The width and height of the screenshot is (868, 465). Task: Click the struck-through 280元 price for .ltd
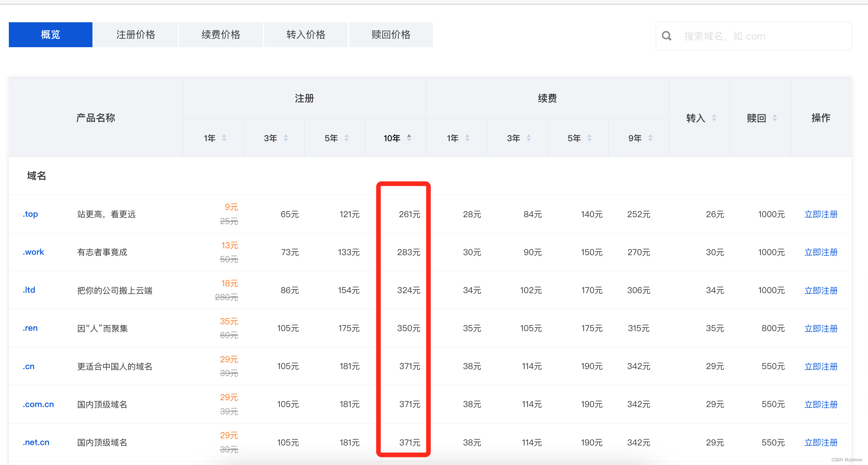(x=226, y=297)
